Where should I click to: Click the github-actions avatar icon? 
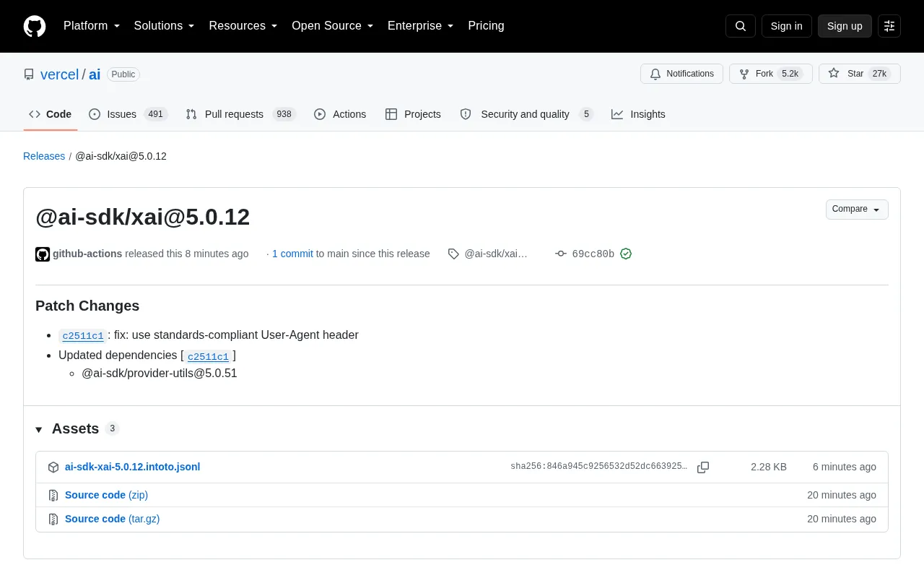(43, 254)
